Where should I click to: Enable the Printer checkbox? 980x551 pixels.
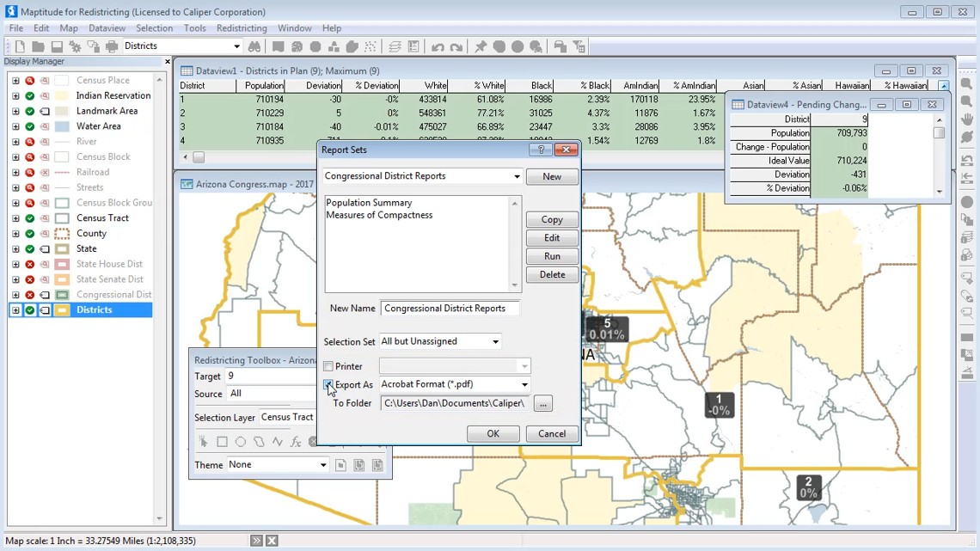328,366
